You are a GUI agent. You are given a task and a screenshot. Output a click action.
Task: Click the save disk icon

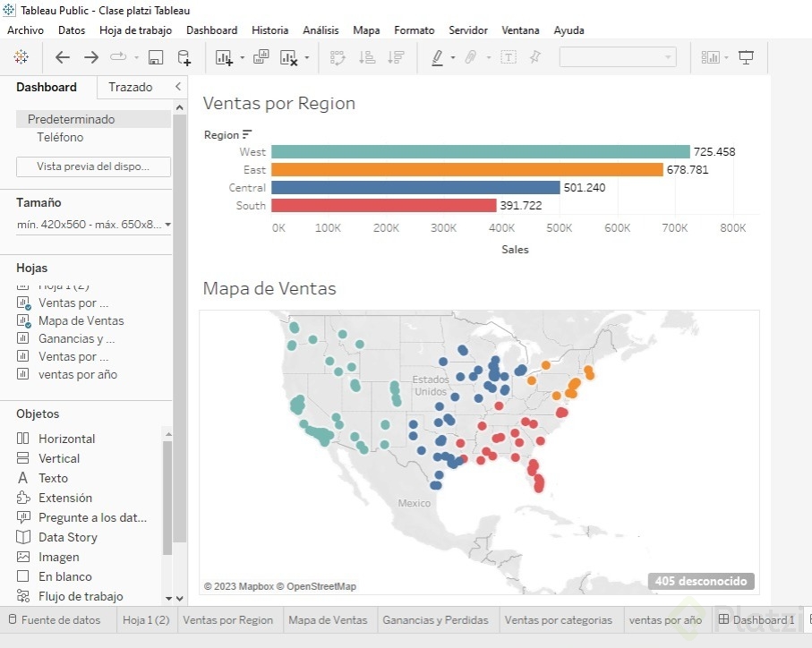(x=156, y=57)
